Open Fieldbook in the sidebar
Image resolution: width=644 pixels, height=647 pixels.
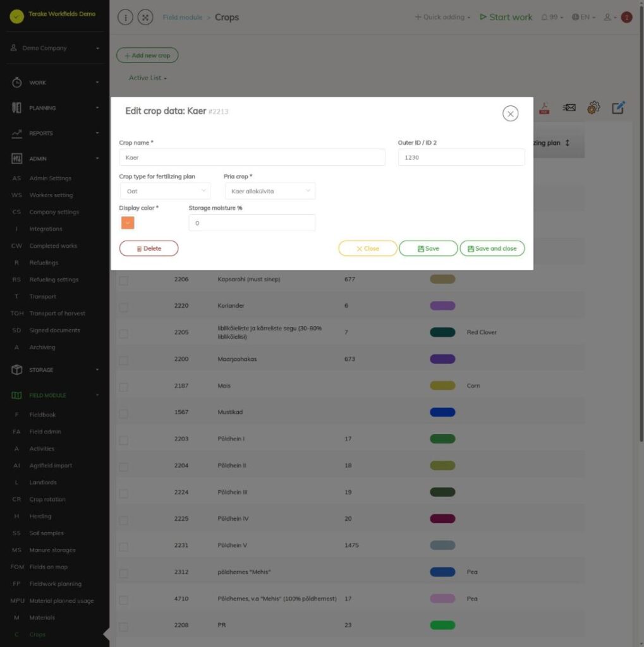click(42, 414)
